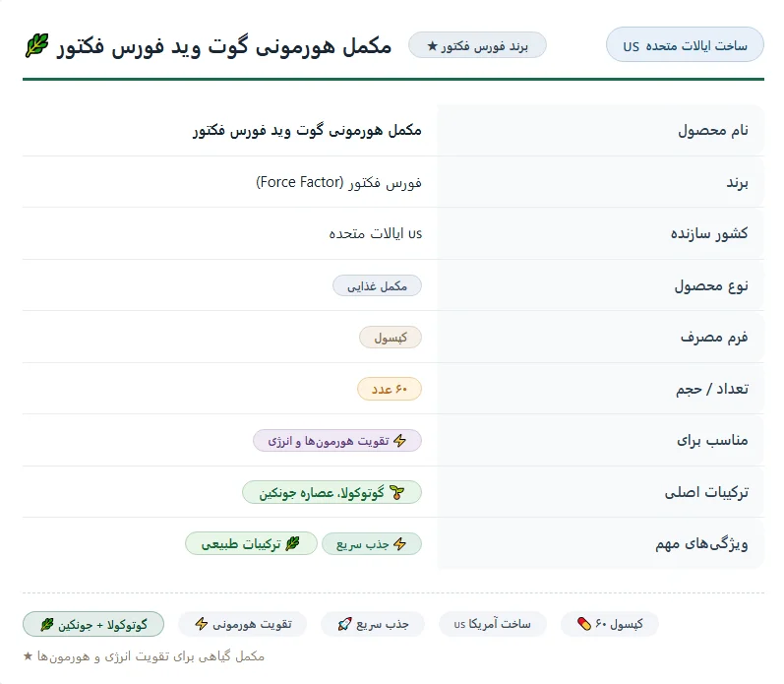Click the star in the برند فورس فکتور badge

[433, 46]
